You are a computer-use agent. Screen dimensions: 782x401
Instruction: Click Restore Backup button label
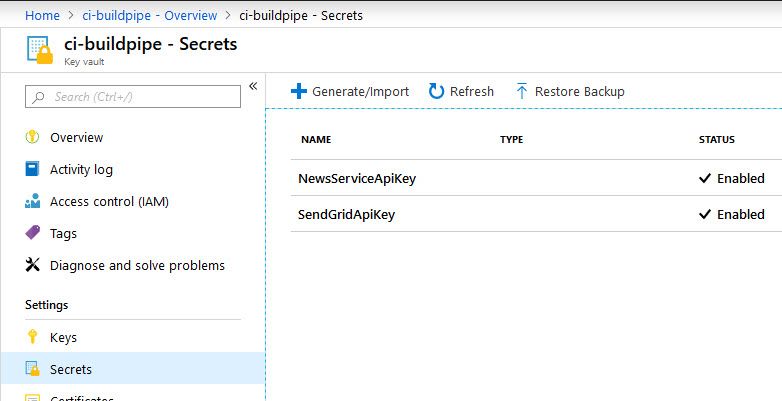pos(580,91)
